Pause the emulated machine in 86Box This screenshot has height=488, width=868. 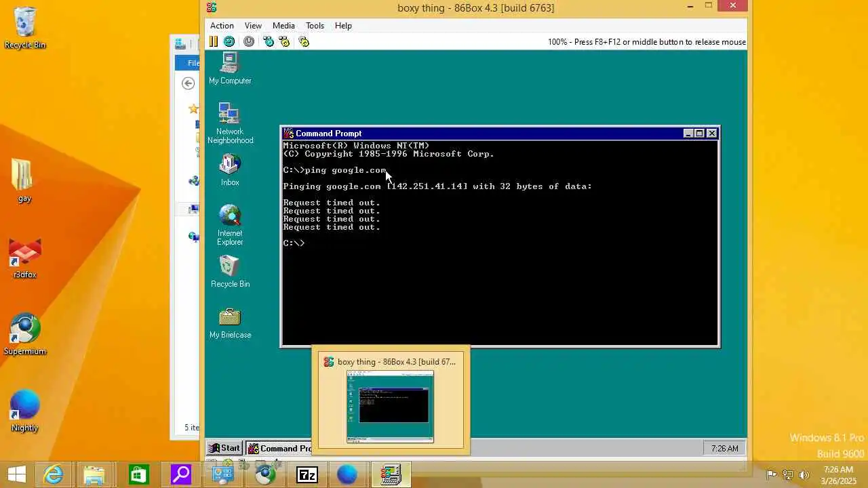[213, 41]
